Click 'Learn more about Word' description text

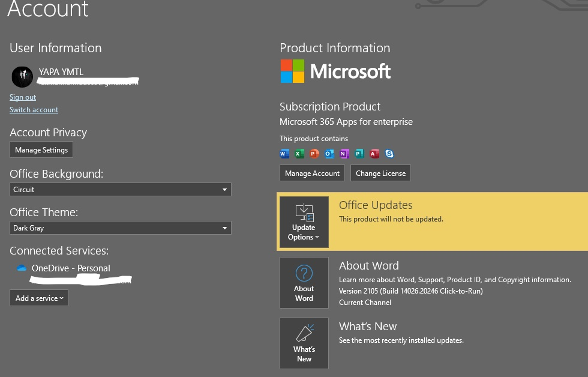tap(455, 280)
